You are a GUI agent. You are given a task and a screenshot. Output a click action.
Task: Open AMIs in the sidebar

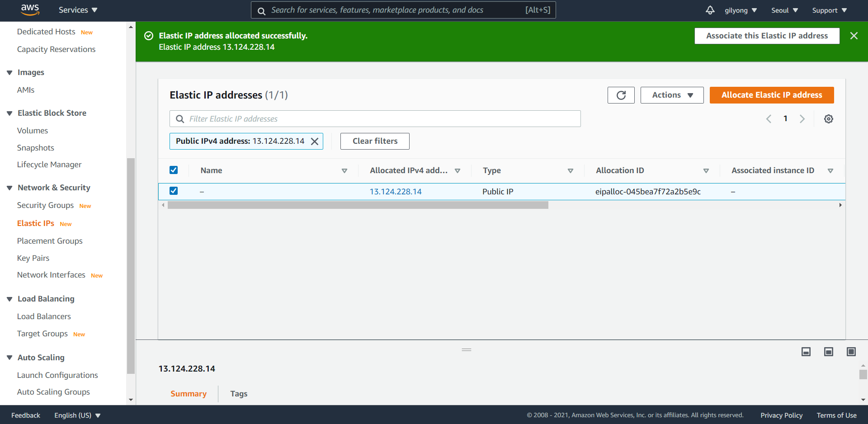pos(26,90)
